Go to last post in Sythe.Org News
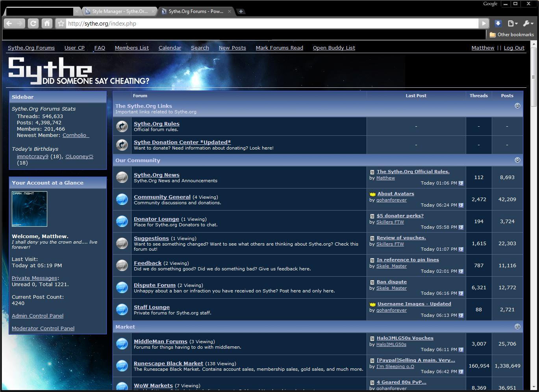The height and width of the screenshot is (392, 539). (461, 183)
